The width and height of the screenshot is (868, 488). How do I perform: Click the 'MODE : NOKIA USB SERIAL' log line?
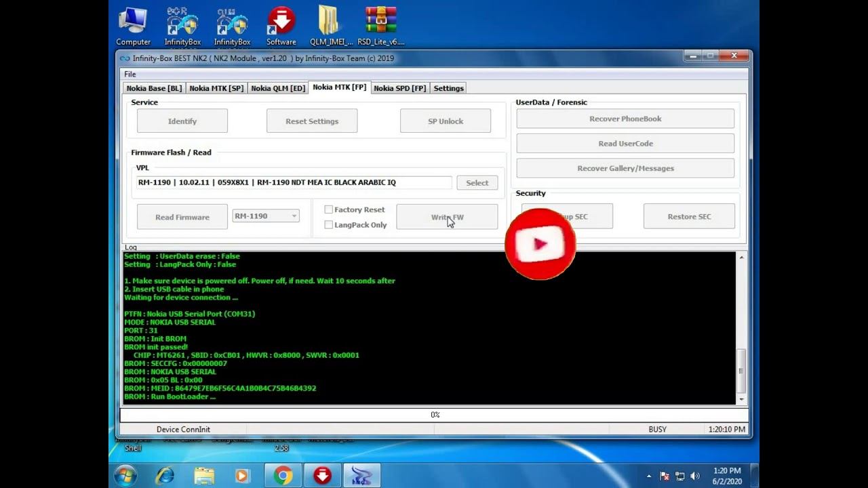tap(170, 322)
